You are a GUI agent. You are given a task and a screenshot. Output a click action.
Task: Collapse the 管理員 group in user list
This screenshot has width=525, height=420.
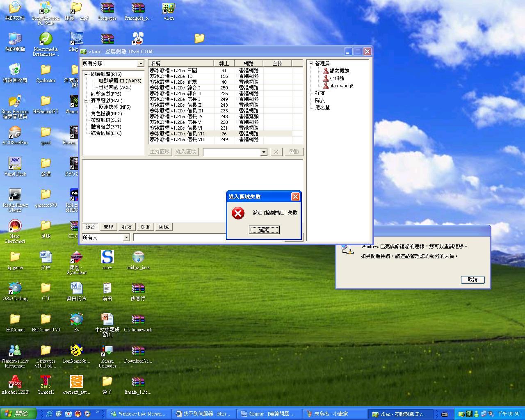pyautogui.click(x=310, y=64)
